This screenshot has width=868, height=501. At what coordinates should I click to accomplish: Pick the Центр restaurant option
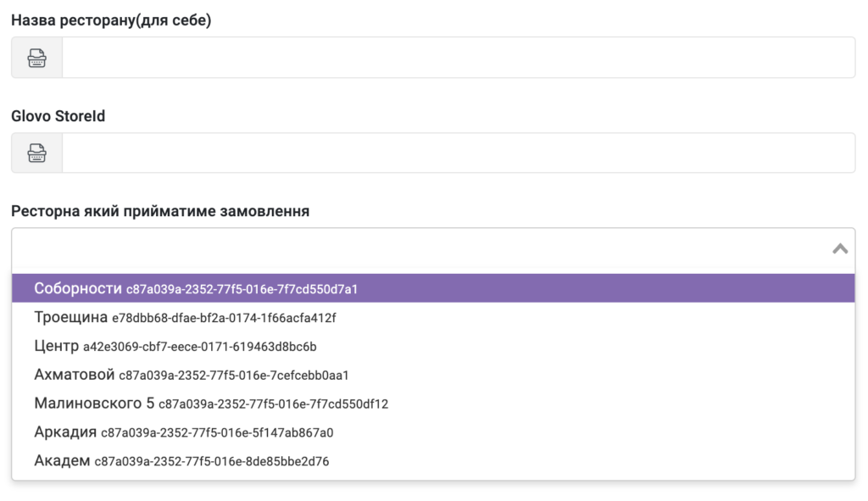pyautogui.click(x=56, y=346)
